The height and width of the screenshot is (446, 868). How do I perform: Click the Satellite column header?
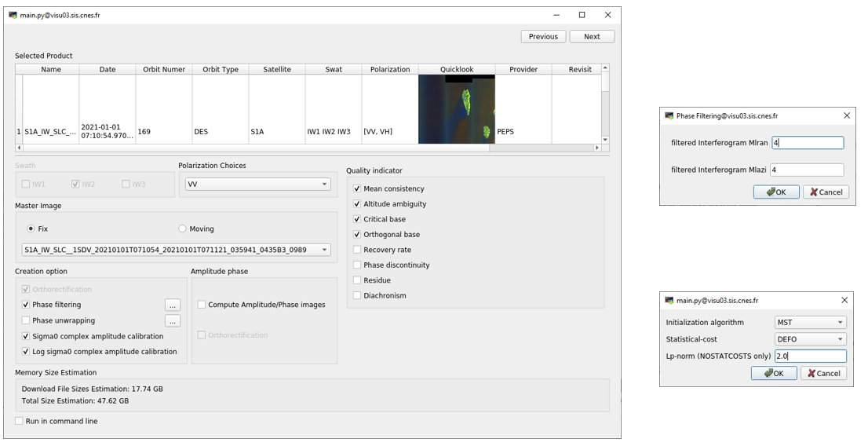[x=277, y=69]
